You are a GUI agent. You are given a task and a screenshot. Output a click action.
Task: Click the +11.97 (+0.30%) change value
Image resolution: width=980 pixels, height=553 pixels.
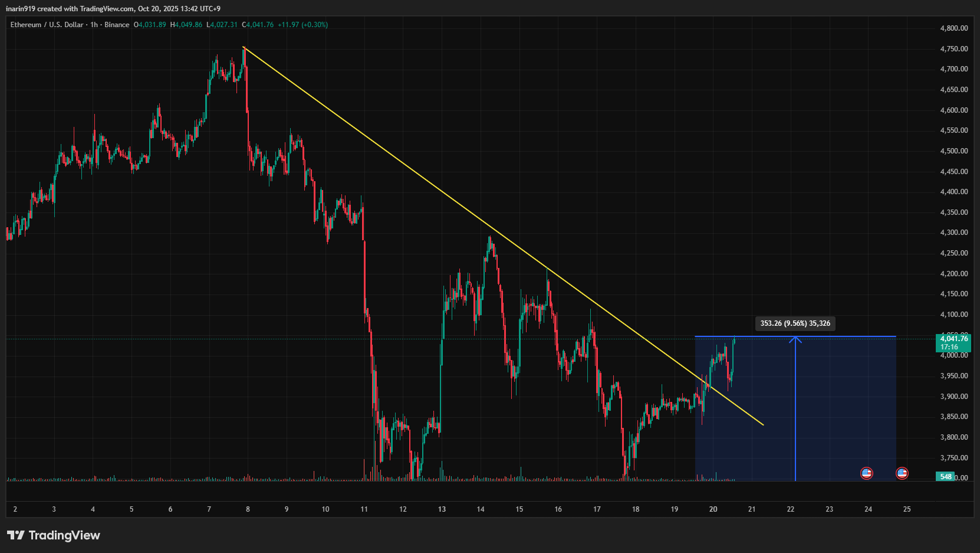[x=302, y=25]
